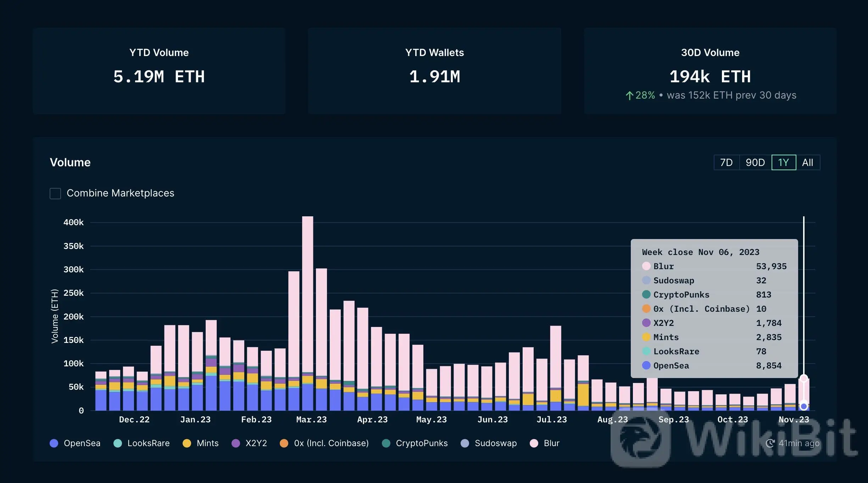Screen dimensions: 868x483
Task: Toggle LooksRare legend dot
Action: pos(118,443)
